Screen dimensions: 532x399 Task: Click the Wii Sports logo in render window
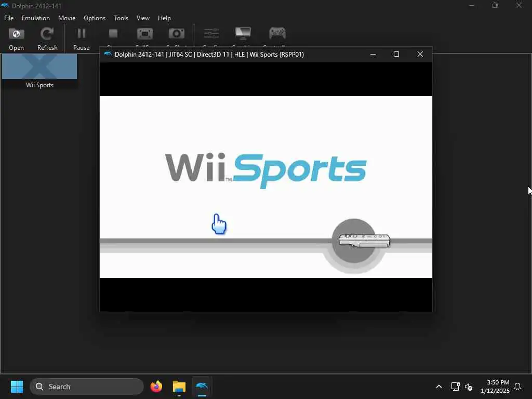coord(265,170)
